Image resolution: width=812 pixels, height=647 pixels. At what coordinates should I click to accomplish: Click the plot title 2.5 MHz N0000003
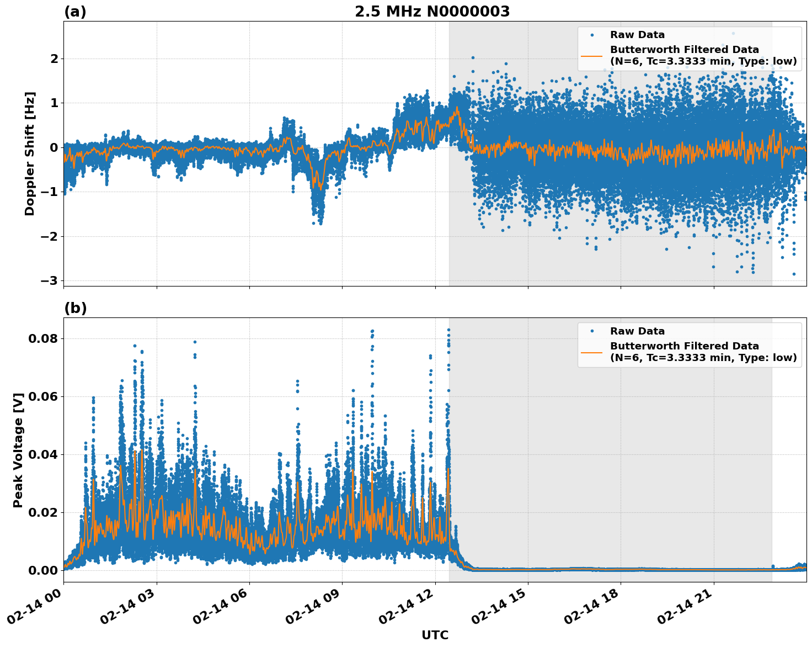click(432, 12)
